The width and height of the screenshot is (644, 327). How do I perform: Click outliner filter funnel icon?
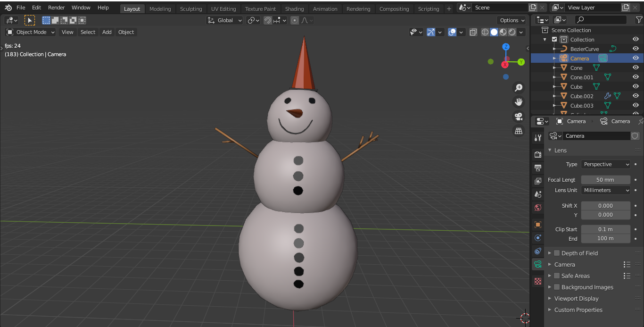pyautogui.click(x=639, y=20)
